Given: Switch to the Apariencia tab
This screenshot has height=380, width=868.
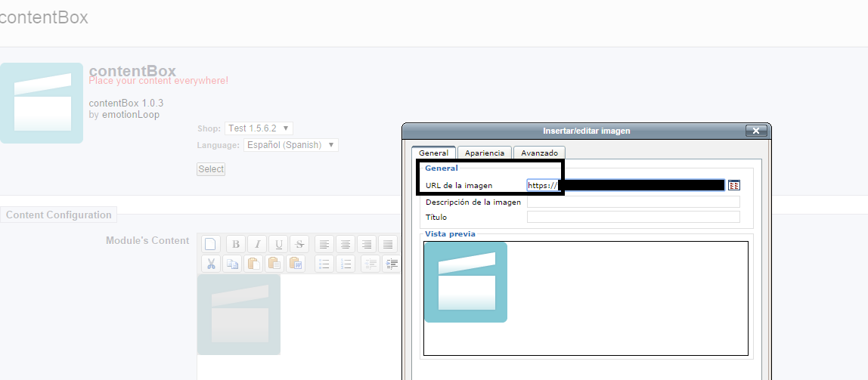Looking at the screenshot, I should [485, 153].
